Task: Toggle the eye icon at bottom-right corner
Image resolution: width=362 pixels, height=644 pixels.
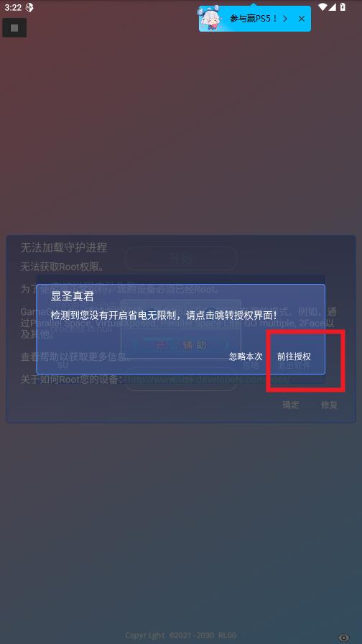Action: pos(343,638)
